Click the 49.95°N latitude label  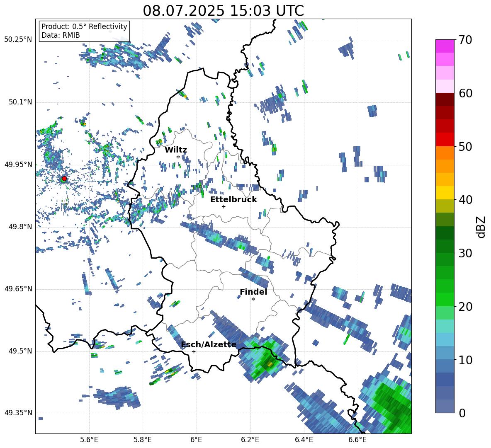click(x=18, y=165)
